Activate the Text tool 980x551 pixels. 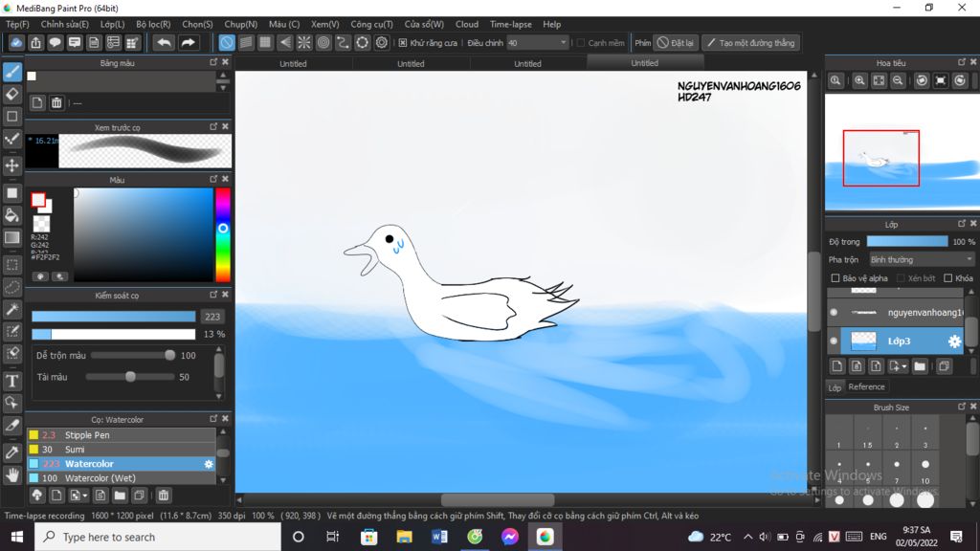(11, 381)
